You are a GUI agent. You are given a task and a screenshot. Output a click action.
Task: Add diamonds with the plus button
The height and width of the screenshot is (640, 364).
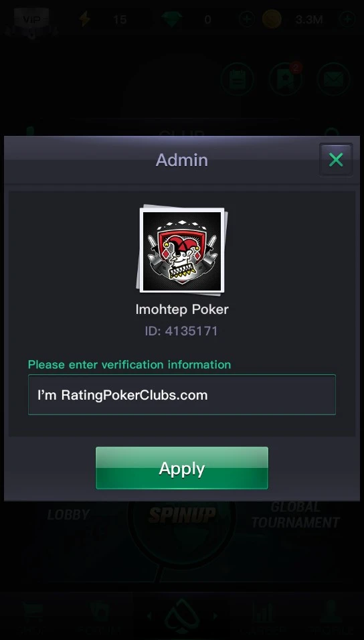(x=246, y=19)
